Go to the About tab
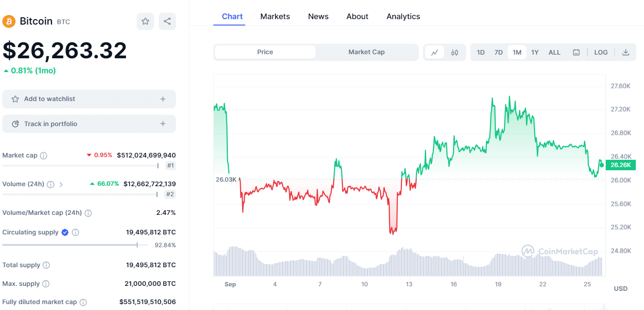Screen dimensions: 644x310 357,16
